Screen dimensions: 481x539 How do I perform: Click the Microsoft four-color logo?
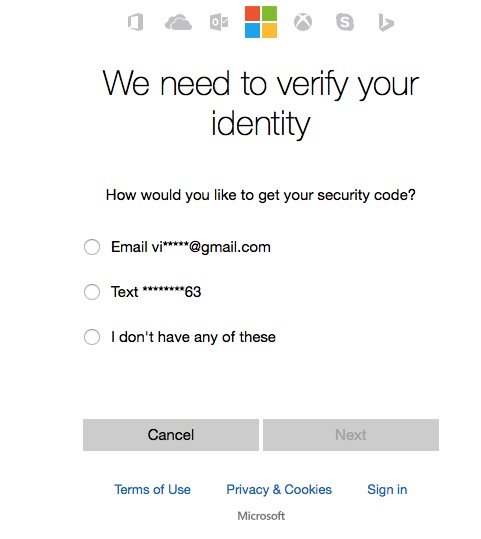pos(261,22)
